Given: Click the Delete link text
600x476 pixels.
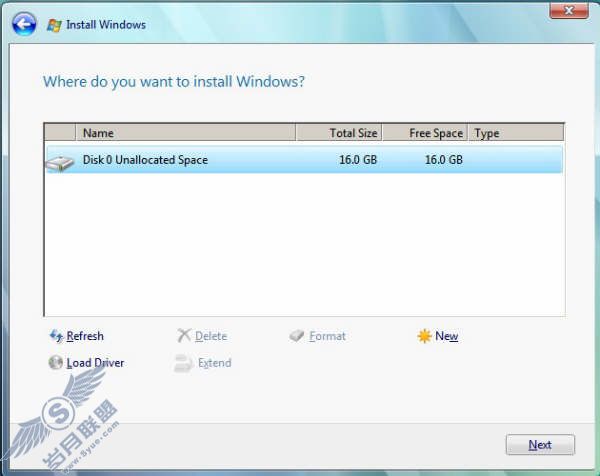Looking at the screenshot, I should pos(211,336).
